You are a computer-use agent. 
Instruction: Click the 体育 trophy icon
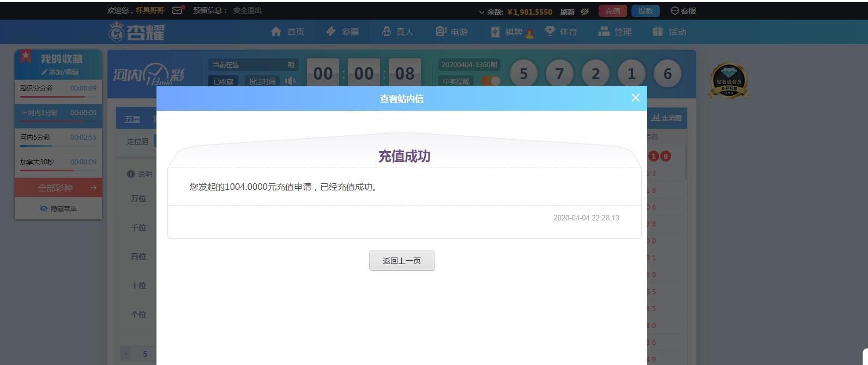(550, 32)
